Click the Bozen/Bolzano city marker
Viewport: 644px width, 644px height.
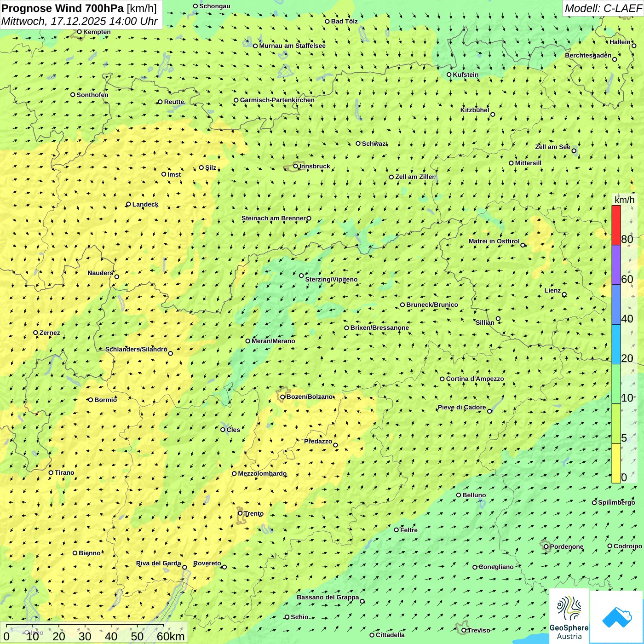283,397
